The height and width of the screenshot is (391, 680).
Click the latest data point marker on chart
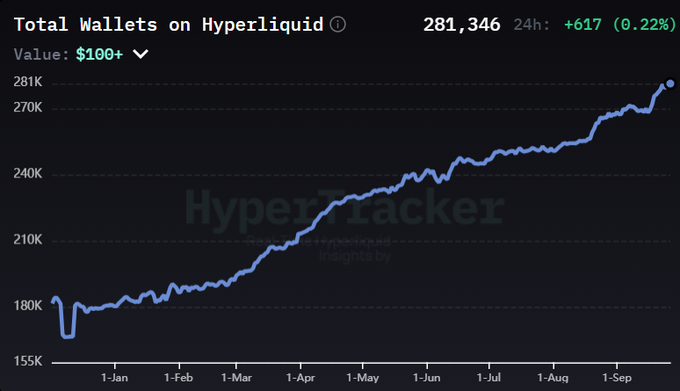(670, 84)
